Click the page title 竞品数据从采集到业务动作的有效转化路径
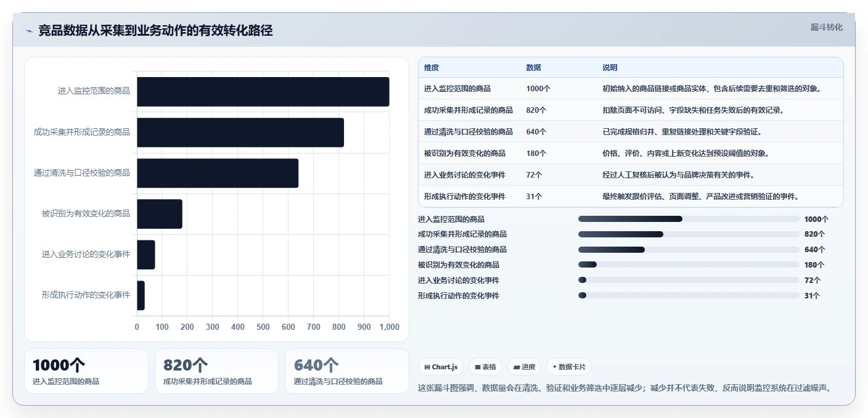Screen dimensions: 868x418 pos(155,30)
